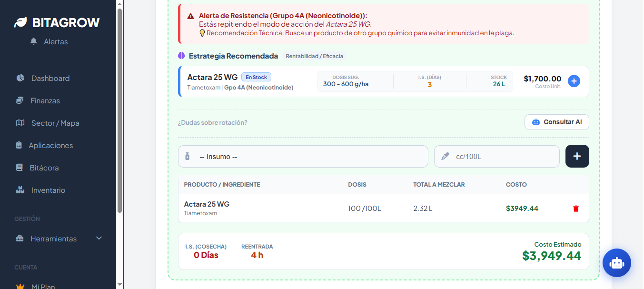
Task: Click the En Stock badge
Action: point(256,77)
